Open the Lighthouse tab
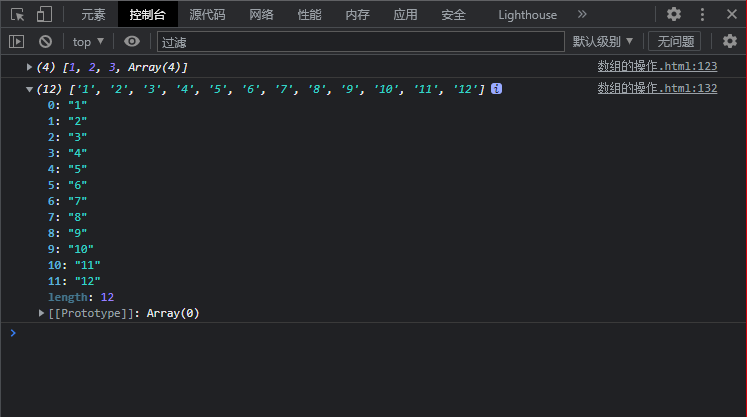This screenshot has width=747, height=417. tap(527, 15)
